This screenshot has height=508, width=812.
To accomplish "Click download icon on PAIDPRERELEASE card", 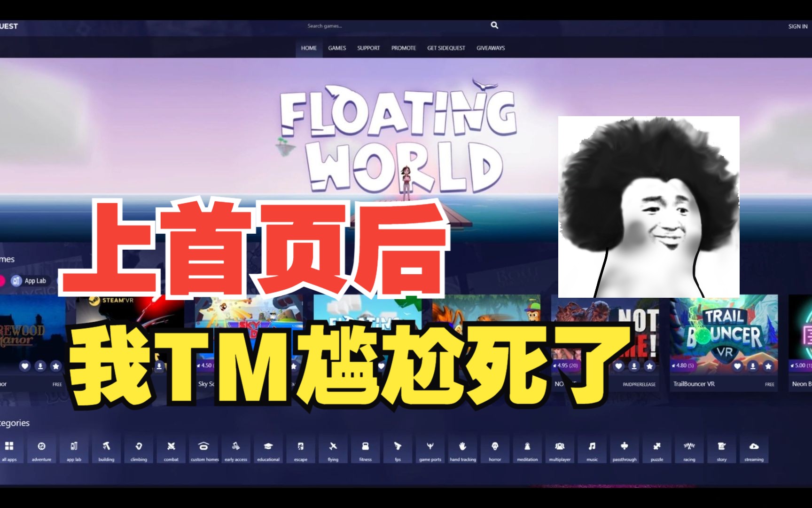I will (634, 365).
